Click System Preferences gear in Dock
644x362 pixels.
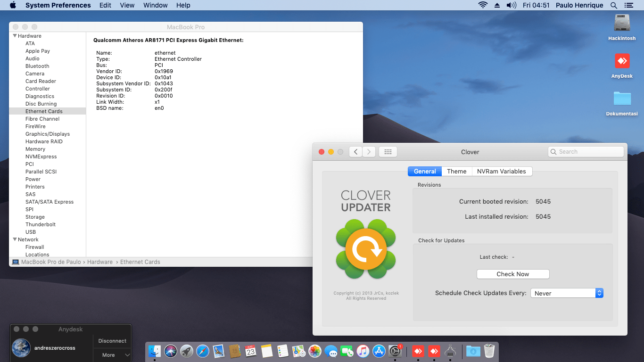click(395, 351)
